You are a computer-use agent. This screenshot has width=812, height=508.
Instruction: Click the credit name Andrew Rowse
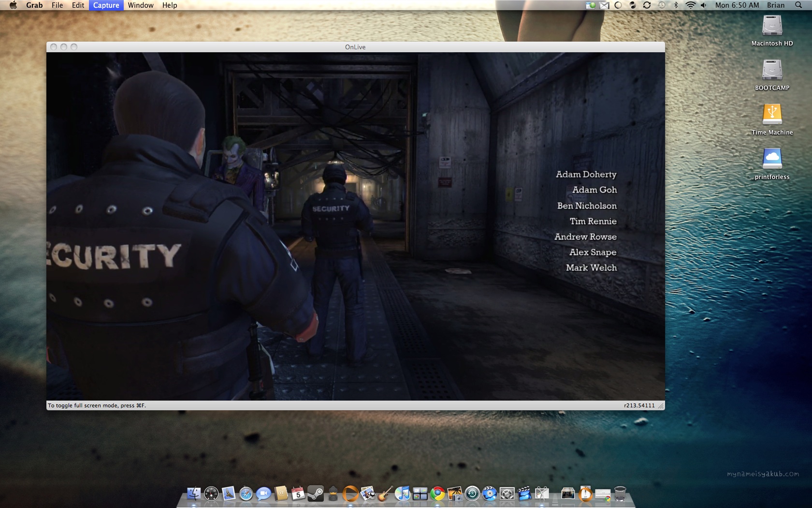coord(585,237)
